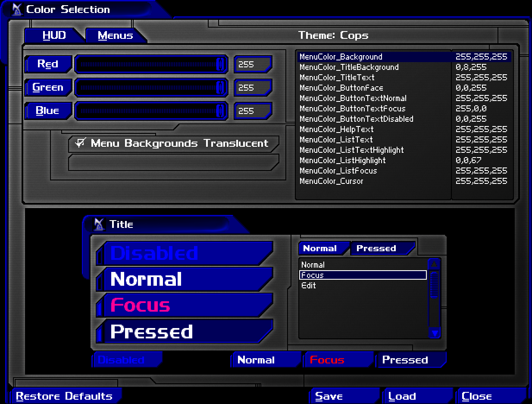The width and height of the screenshot is (532, 404).
Task: Select MenuColor_ButtonTextFocus entry
Action: click(404, 108)
